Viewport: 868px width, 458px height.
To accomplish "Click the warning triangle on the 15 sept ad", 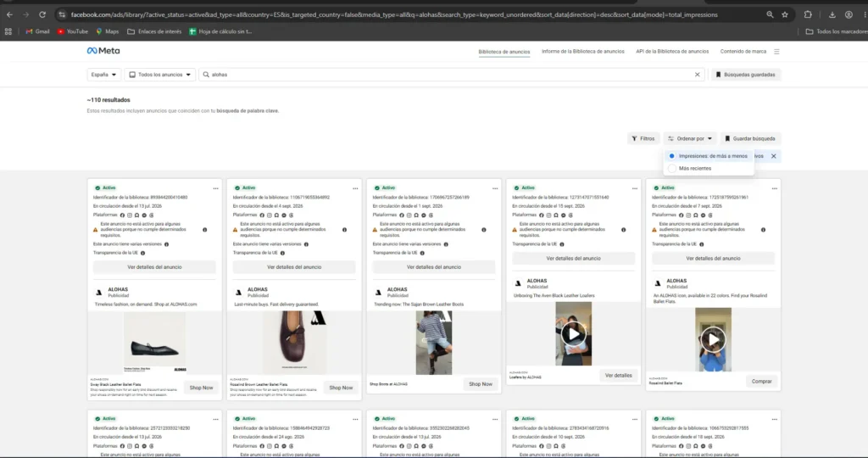I will [515, 229].
